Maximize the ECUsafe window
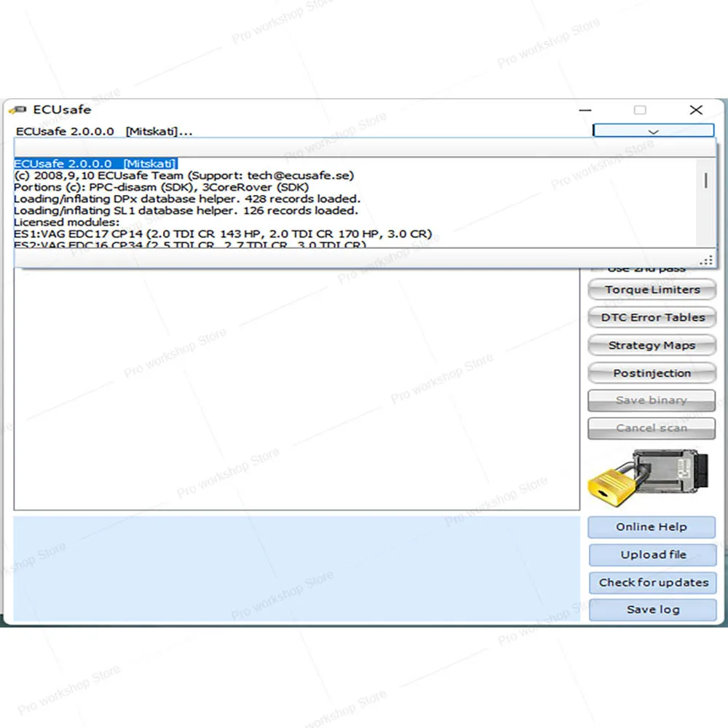 pos(640,110)
